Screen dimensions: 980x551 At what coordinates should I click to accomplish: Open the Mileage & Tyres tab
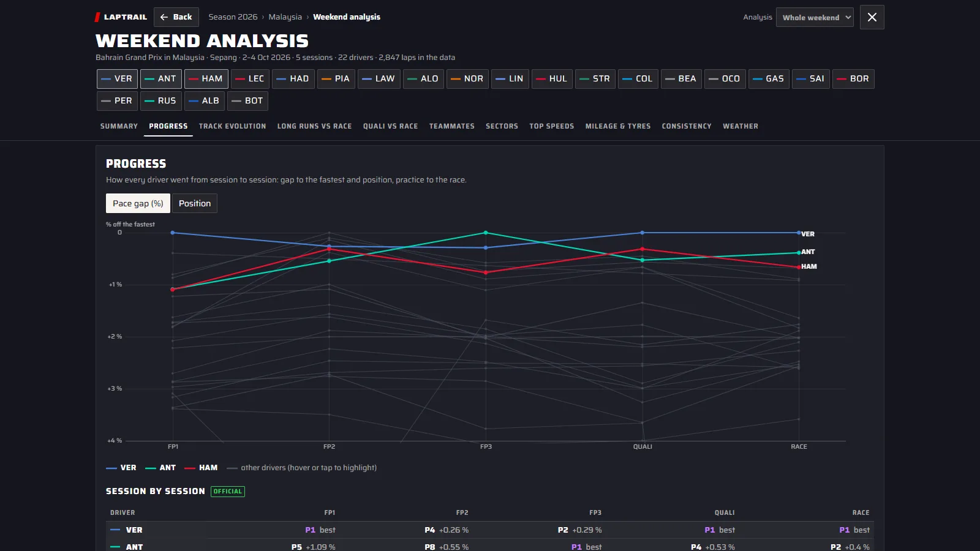618,126
